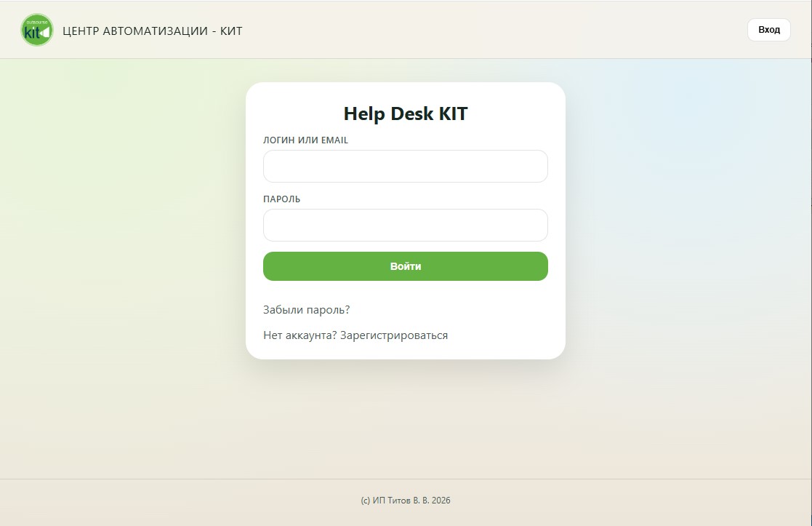Follow the Зарегистрироваться registration link
This screenshot has height=526, width=812.
point(394,335)
